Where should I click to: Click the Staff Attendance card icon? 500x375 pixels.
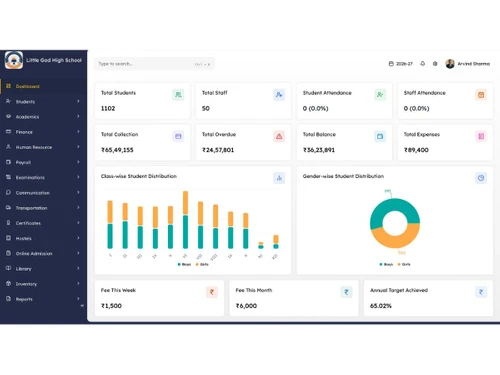(481, 95)
